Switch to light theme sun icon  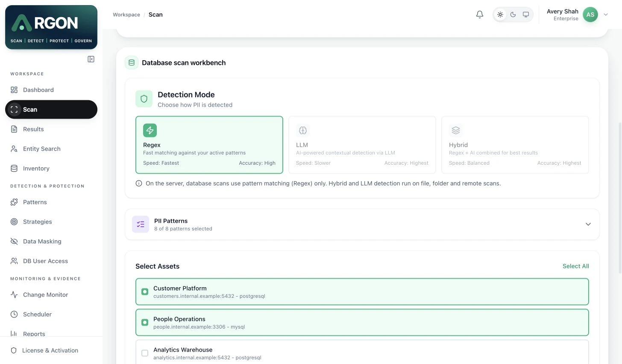(500, 15)
